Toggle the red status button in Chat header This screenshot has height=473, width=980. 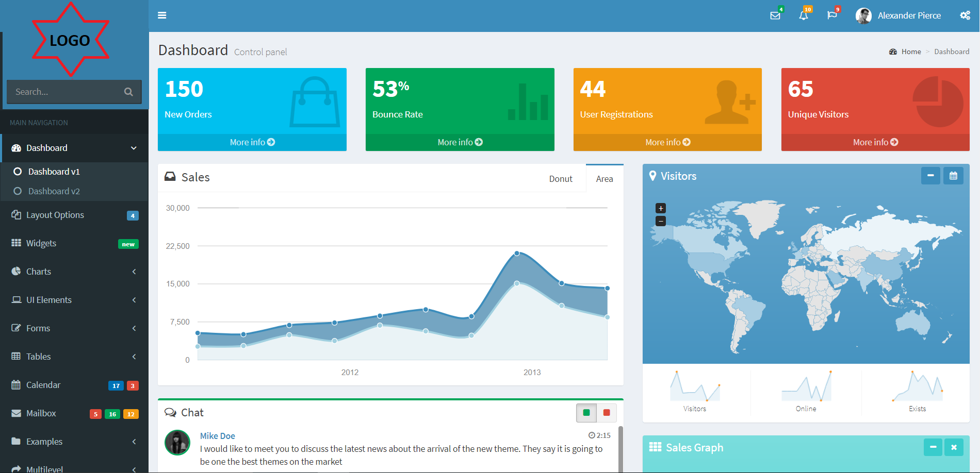tap(606, 413)
